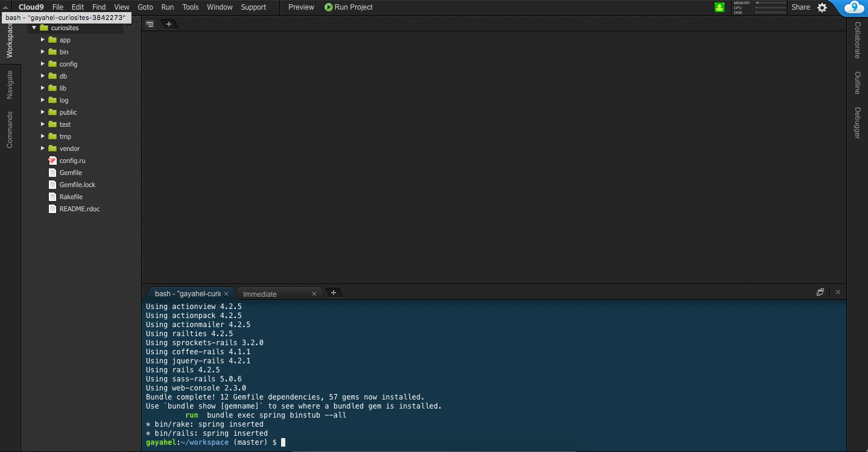Image resolution: width=868 pixels, height=452 pixels.
Task: Open the Window menu
Action: (220, 7)
